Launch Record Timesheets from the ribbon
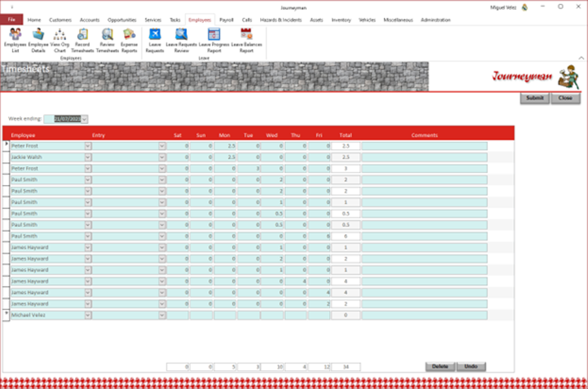This screenshot has height=389, width=588. tap(82, 41)
